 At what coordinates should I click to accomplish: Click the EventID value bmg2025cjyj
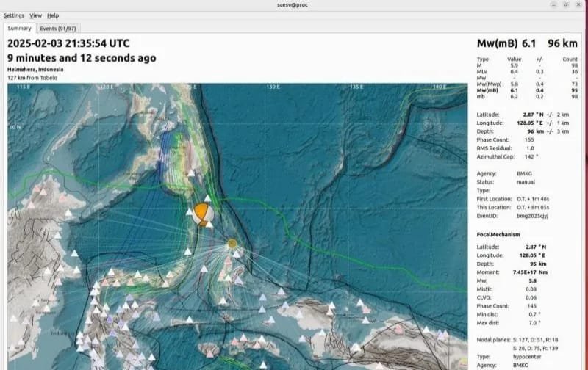pos(533,217)
